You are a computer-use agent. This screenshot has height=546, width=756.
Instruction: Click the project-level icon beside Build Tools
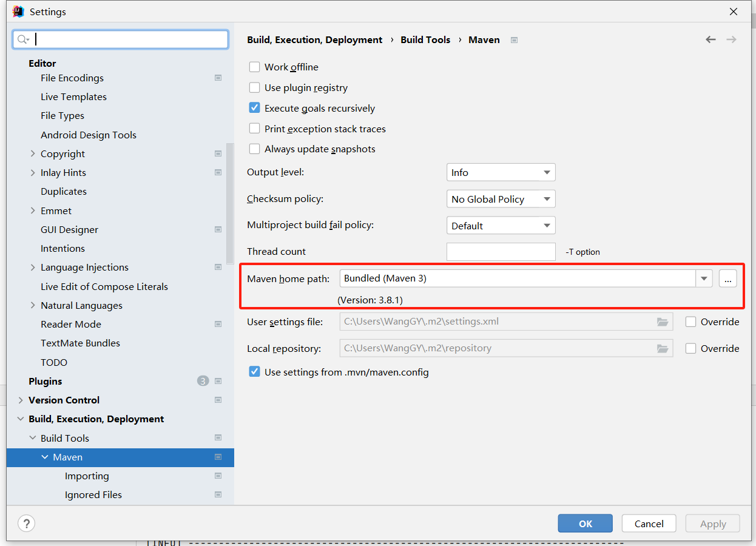(x=218, y=438)
